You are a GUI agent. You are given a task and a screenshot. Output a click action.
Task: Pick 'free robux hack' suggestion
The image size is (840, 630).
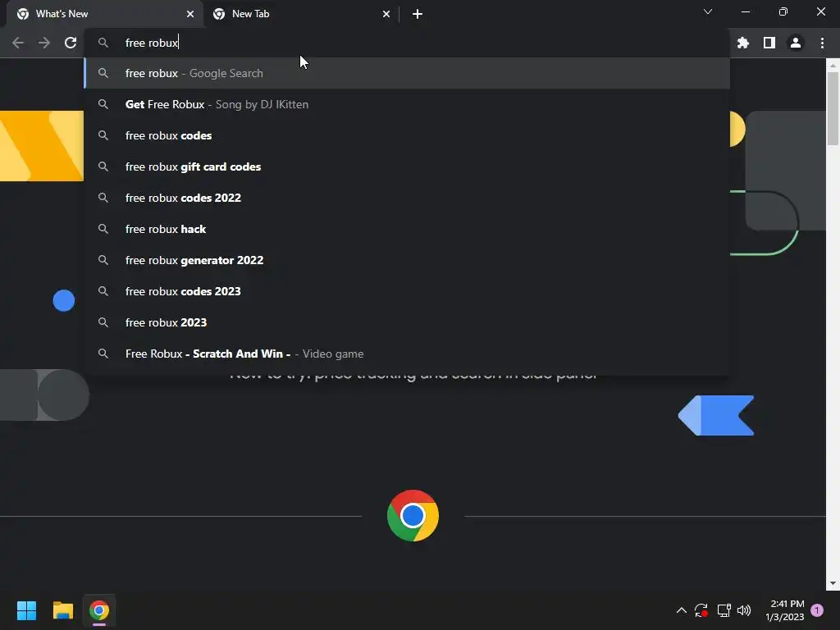coord(407,229)
